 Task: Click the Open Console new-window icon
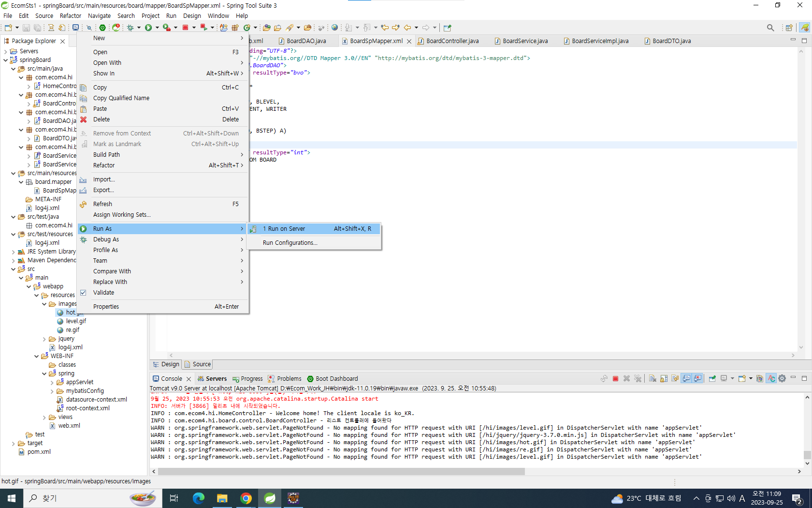(742, 379)
